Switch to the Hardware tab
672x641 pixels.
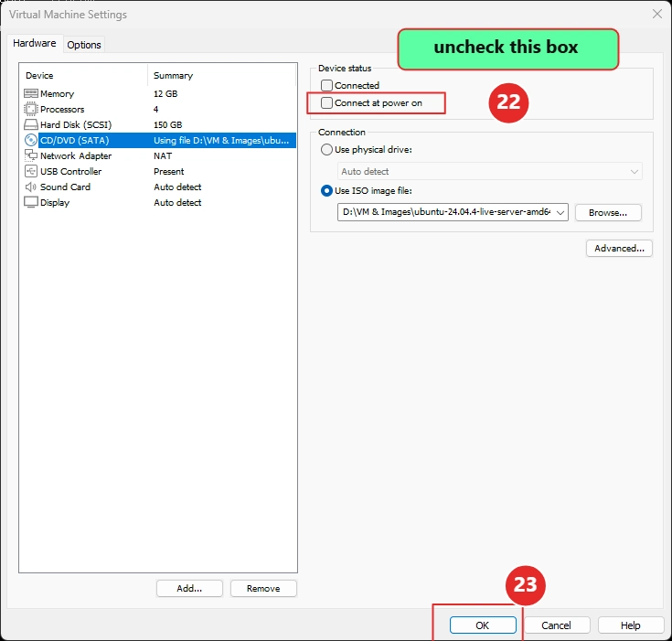(x=35, y=43)
